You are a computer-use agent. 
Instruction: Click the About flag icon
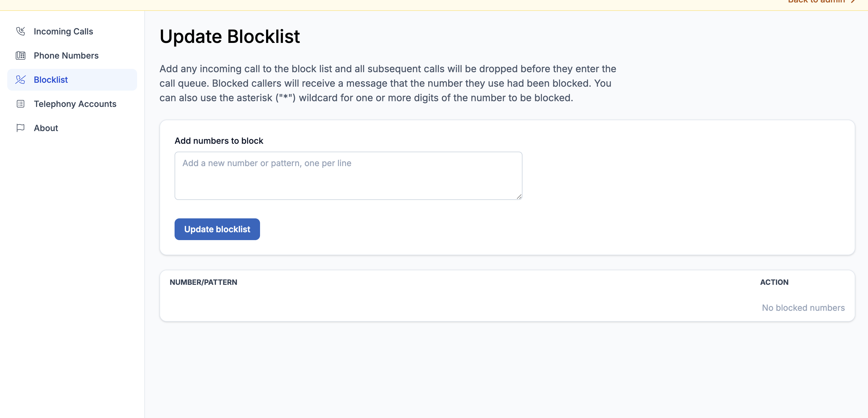(x=21, y=128)
